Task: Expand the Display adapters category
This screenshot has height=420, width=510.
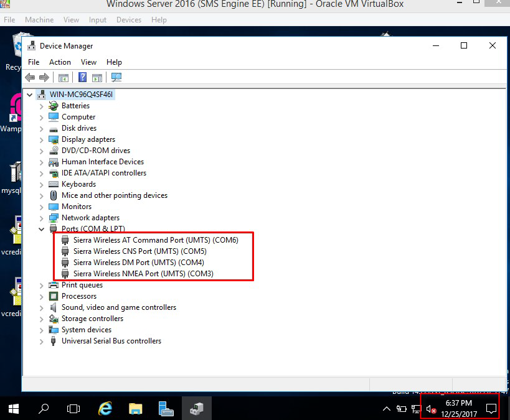Action: pyautogui.click(x=42, y=139)
